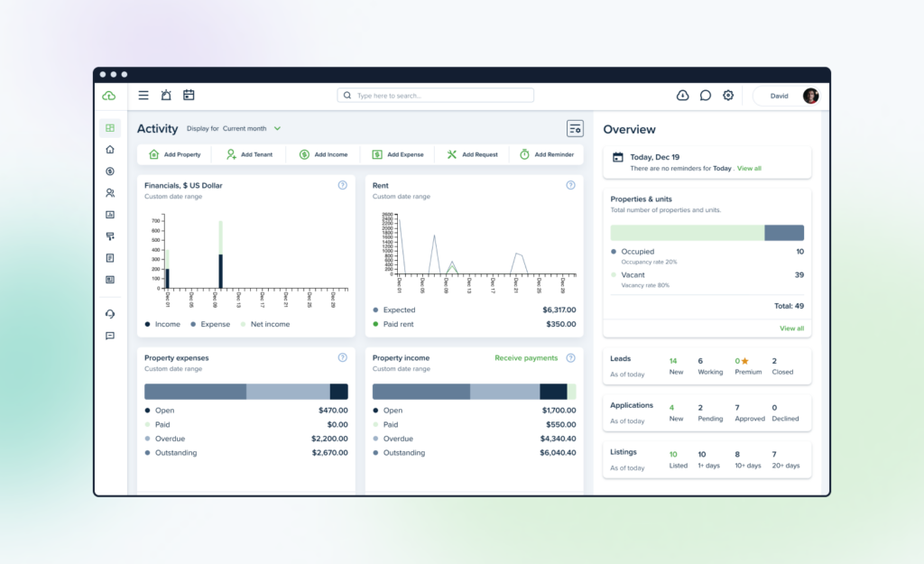This screenshot has height=564, width=924.
Task: Expand the Current month dropdown
Action: click(x=252, y=128)
